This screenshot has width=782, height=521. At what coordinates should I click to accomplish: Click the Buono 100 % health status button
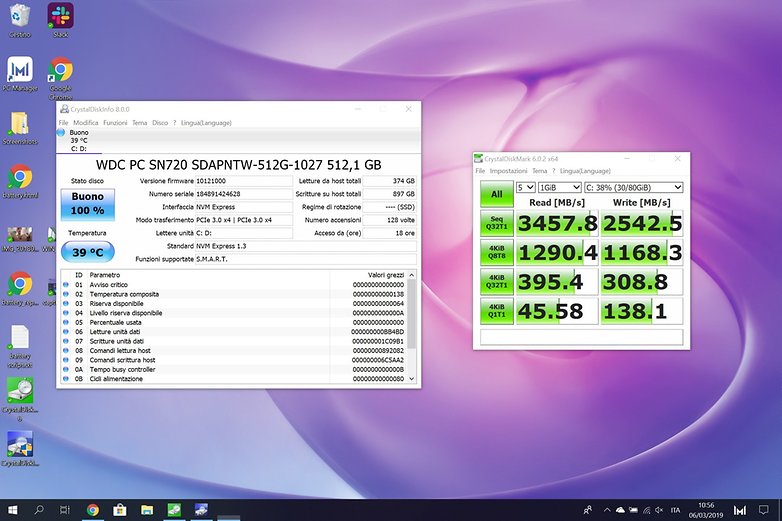point(88,204)
